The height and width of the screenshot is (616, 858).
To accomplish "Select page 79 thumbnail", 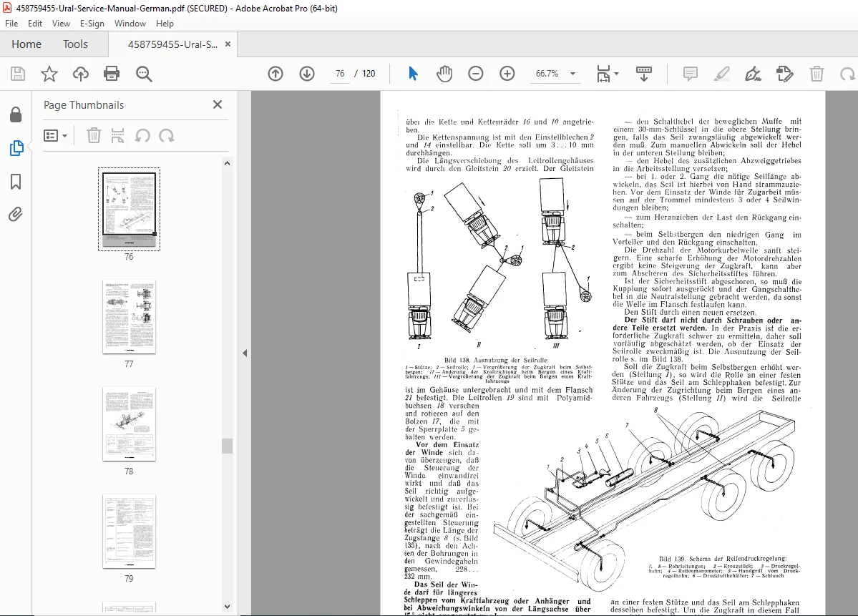I will point(129,531).
